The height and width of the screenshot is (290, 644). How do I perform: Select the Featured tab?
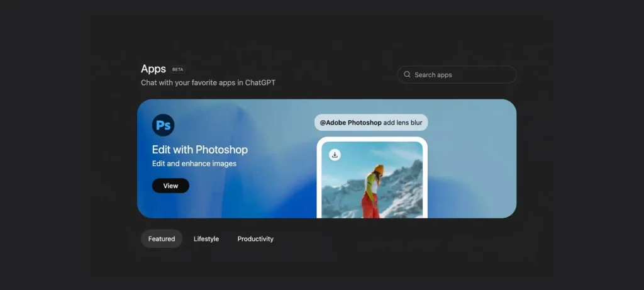coord(162,239)
